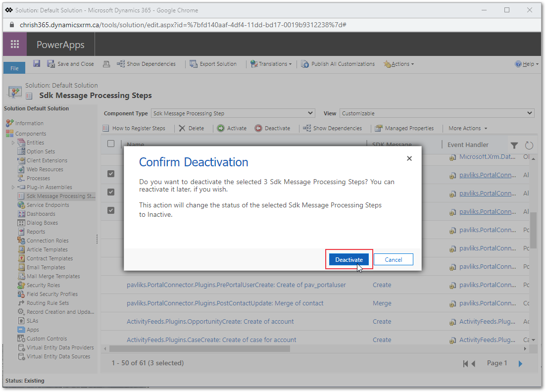Close the Confirm Deactivation dialog with X
The height and width of the screenshot is (392, 546).
pyautogui.click(x=409, y=158)
